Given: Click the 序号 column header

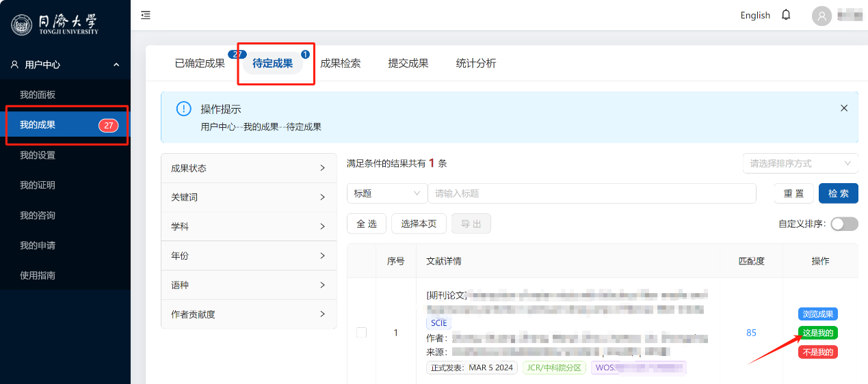Looking at the screenshot, I should (395, 261).
